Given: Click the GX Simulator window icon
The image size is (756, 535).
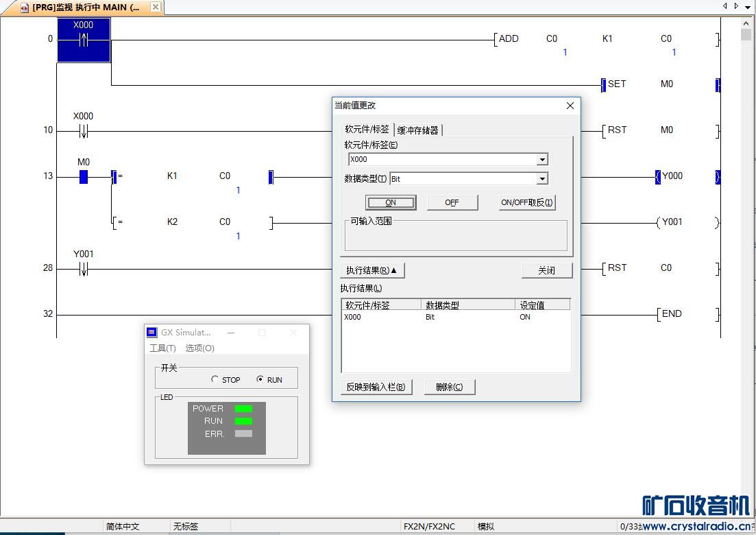Looking at the screenshot, I should pyautogui.click(x=152, y=333).
